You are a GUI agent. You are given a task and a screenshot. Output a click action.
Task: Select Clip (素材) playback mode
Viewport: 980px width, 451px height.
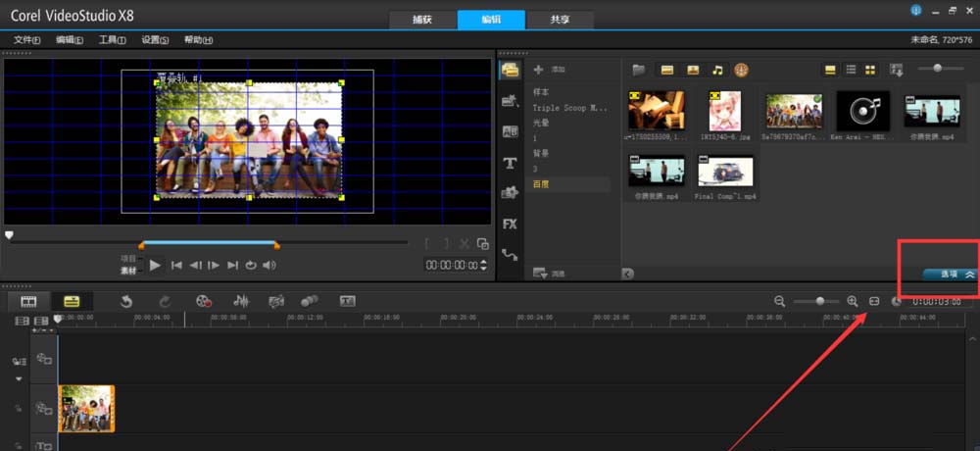coord(128,271)
